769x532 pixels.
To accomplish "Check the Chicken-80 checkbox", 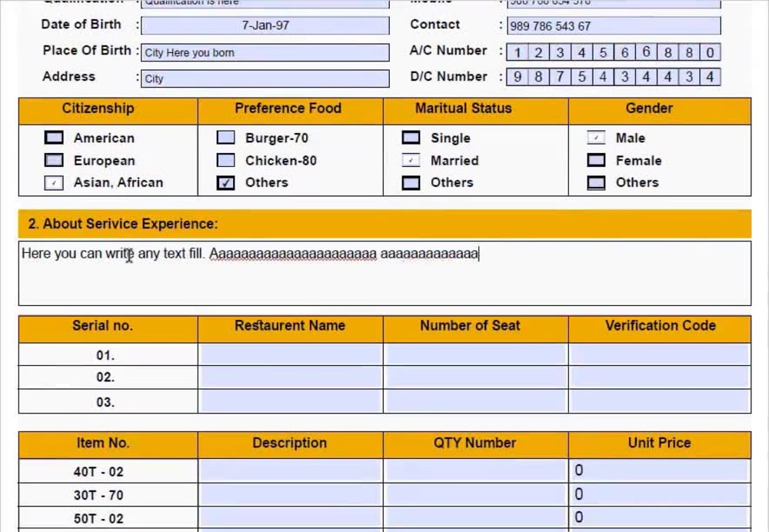I will (225, 160).
